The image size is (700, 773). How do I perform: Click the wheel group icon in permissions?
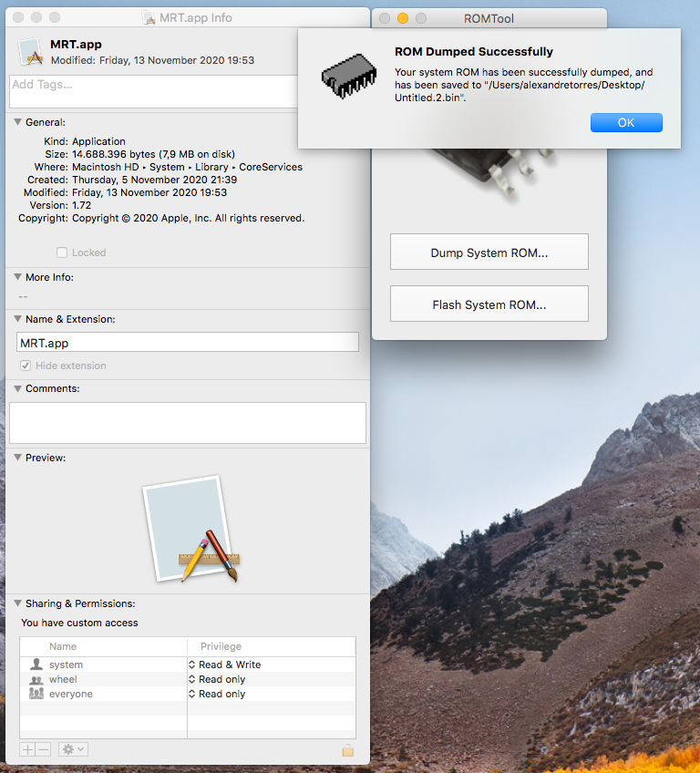pos(36,679)
